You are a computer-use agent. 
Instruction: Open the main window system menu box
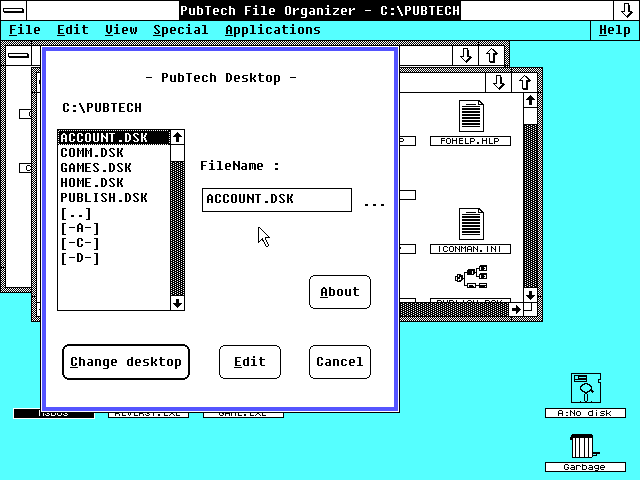click(x=13, y=10)
